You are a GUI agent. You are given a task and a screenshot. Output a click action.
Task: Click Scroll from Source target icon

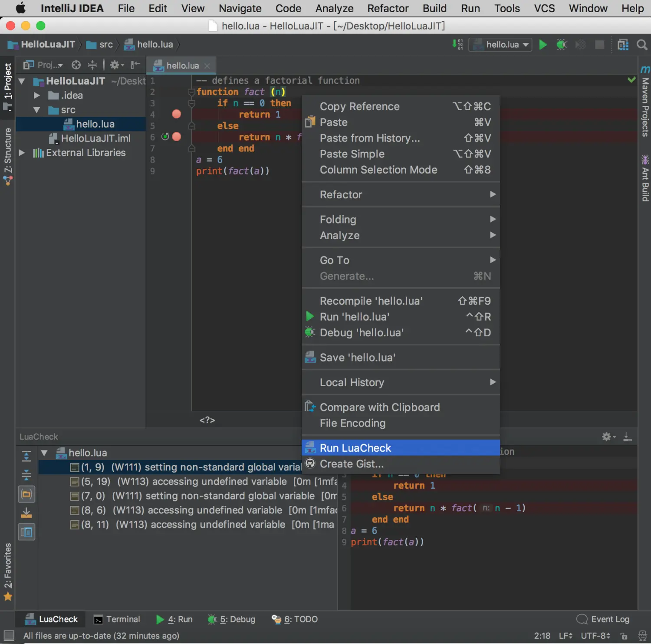(x=76, y=65)
